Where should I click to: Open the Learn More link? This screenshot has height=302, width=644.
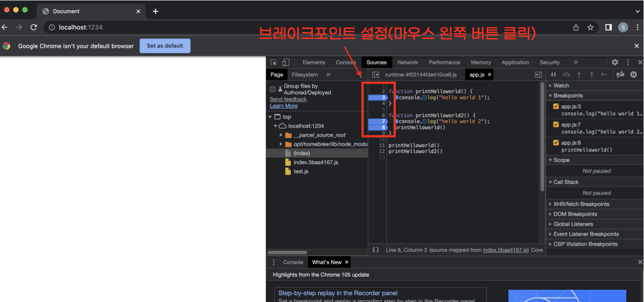click(x=284, y=106)
